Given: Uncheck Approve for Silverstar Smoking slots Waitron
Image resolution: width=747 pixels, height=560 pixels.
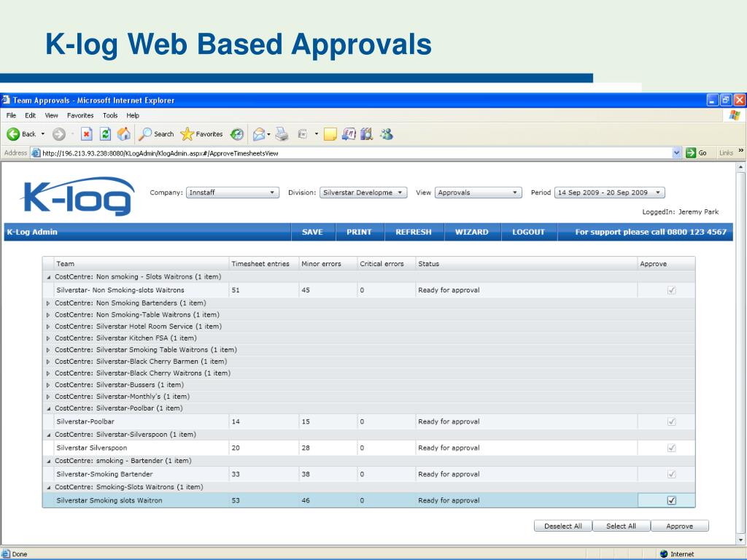Looking at the screenshot, I should (672, 500).
